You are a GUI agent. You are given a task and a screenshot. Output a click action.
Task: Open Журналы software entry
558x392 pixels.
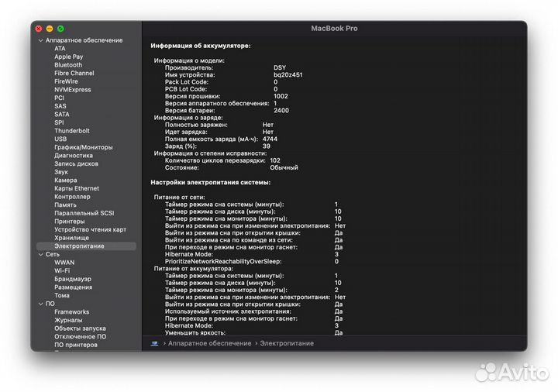[x=68, y=320]
